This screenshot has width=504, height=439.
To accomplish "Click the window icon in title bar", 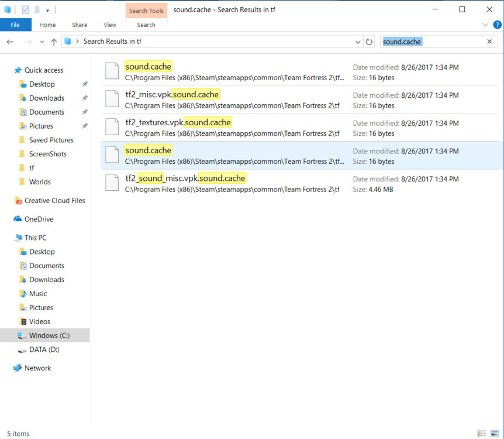I will [x=8, y=9].
